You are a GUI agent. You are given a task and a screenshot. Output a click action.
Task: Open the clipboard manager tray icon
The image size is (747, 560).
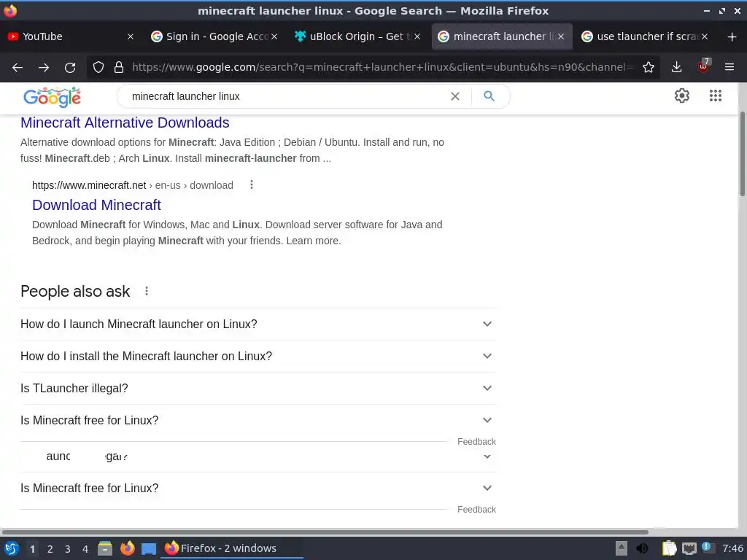coord(669,548)
